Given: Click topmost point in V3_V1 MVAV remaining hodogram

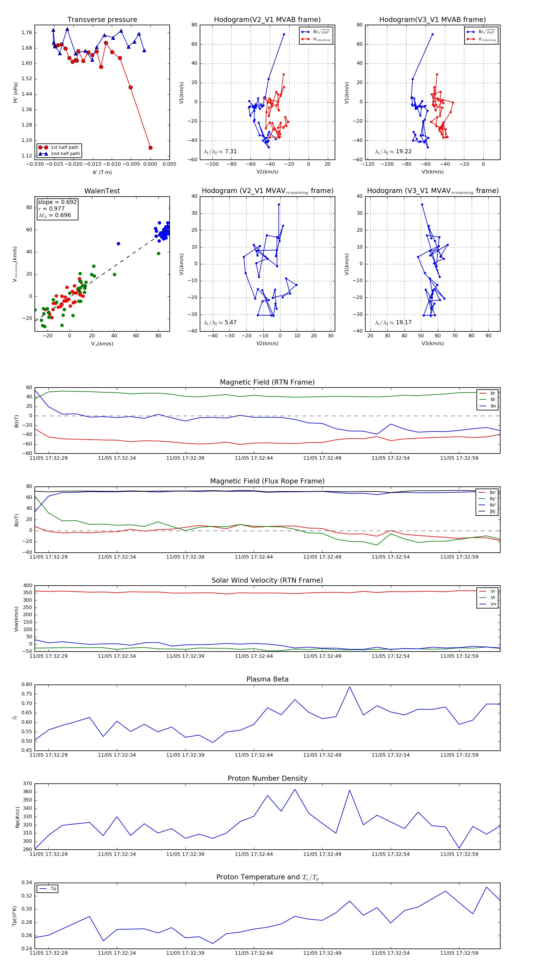Looking at the screenshot, I should click(x=422, y=205).
